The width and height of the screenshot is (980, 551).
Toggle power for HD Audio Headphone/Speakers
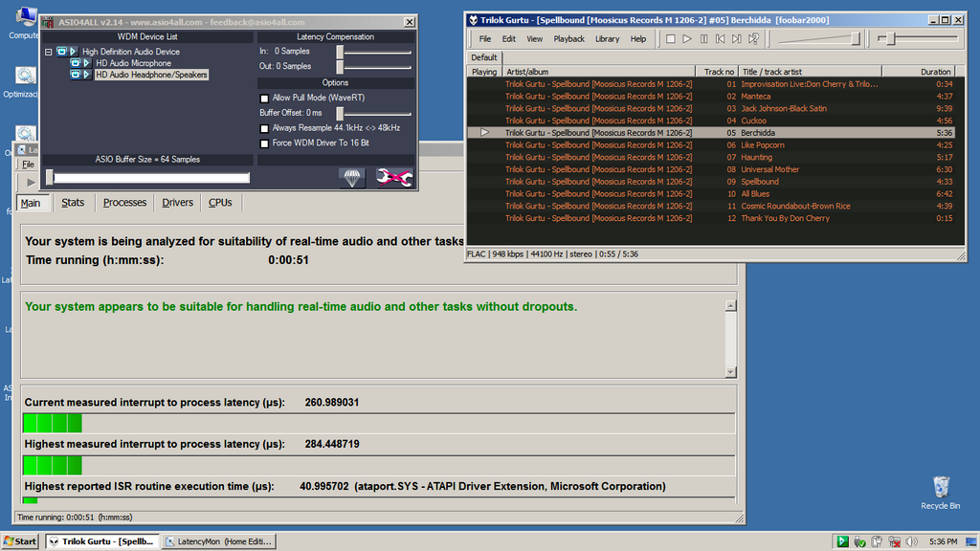[75, 75]
